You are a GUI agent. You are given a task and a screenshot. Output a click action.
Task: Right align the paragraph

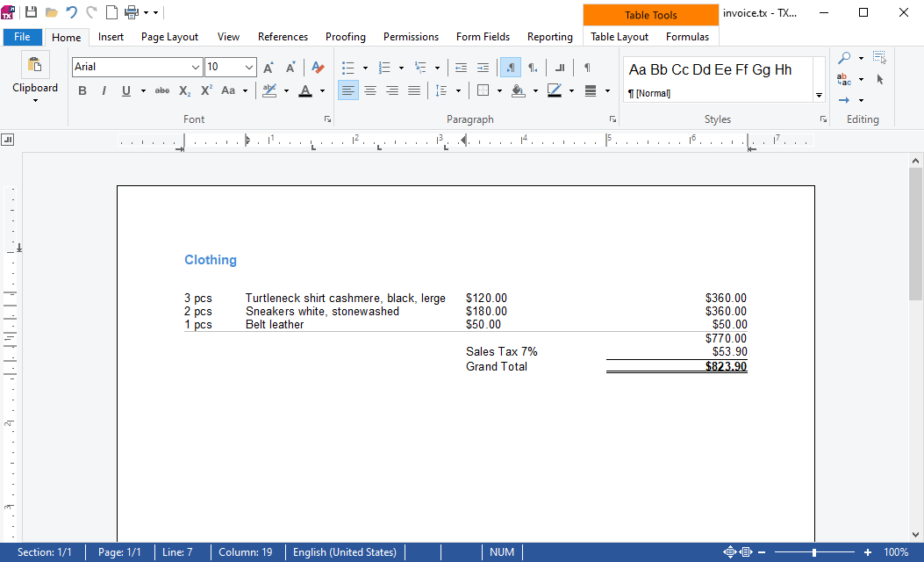pos(392,90)
